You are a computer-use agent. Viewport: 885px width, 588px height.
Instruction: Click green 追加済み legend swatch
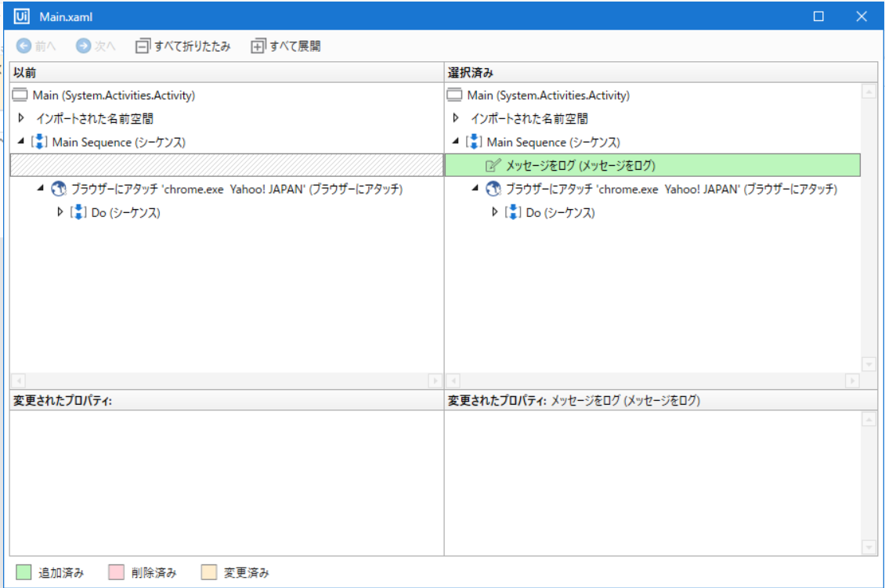point(23,572)
